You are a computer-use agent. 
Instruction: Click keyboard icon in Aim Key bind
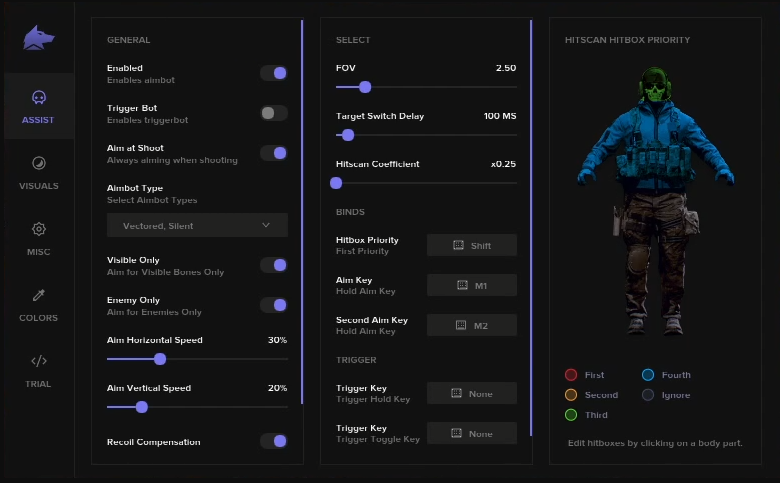(462, 285)
